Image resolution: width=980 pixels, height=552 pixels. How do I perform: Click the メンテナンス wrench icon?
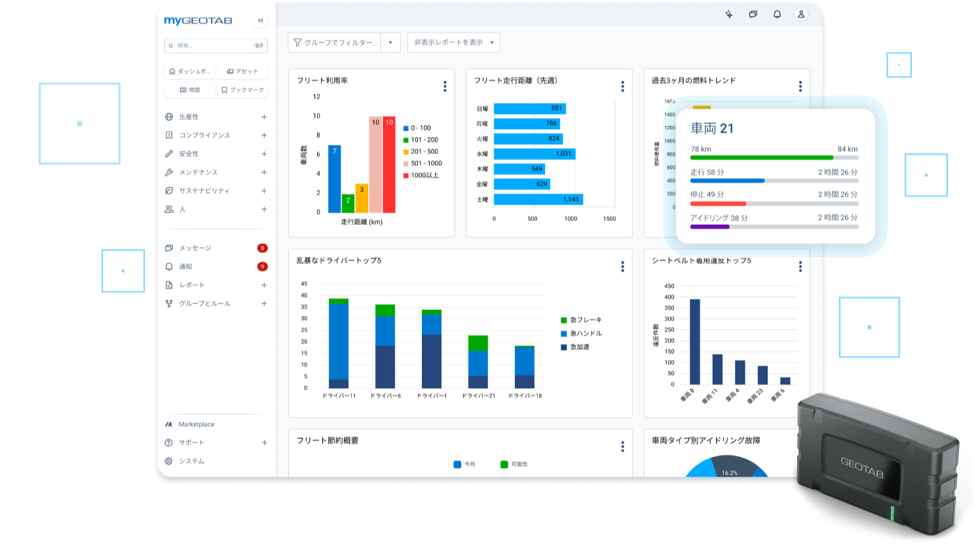[x=169, y=172]
